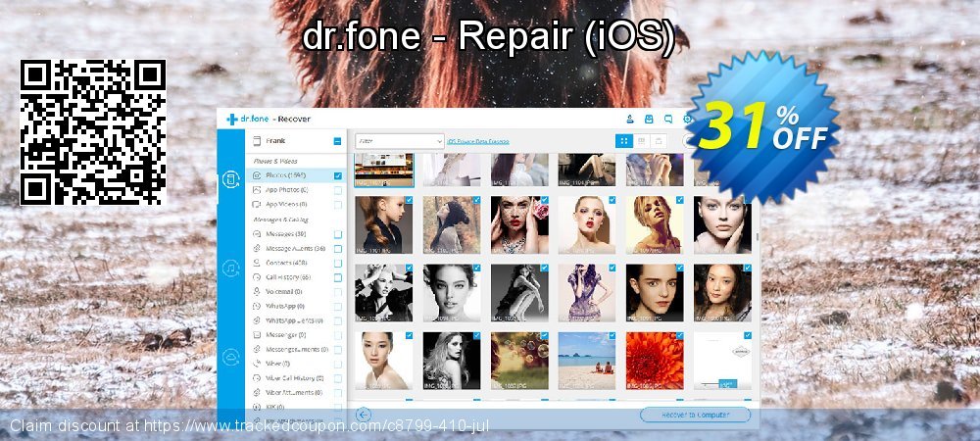980x441 pixels.
Task: Select Voicemail in the category list
Action: pyautogui.click(x=284, y=292)
